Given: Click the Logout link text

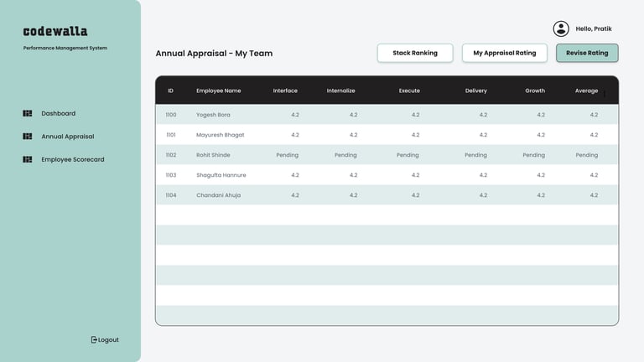Looking at the screenshot, I should click(x=108, y=339).
